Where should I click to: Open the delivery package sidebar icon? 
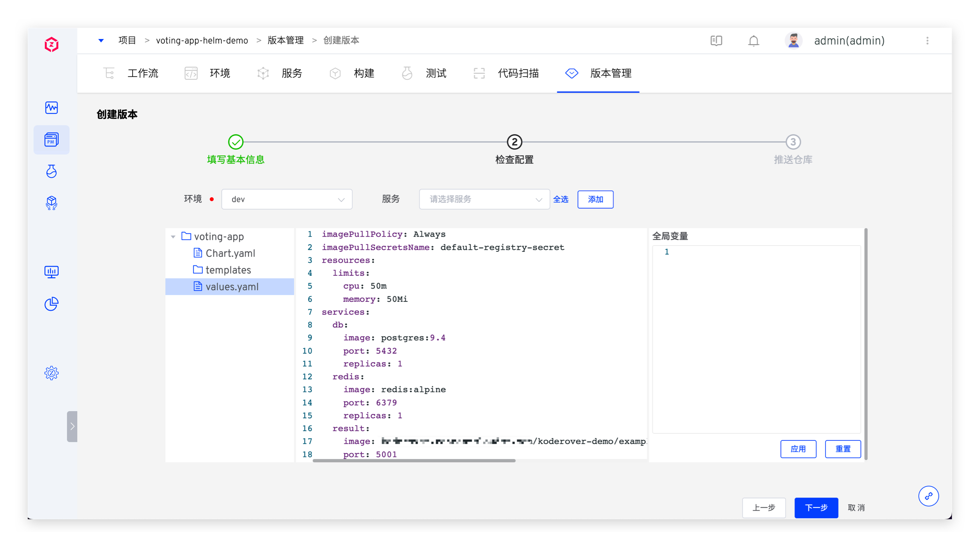click(51, 203)
